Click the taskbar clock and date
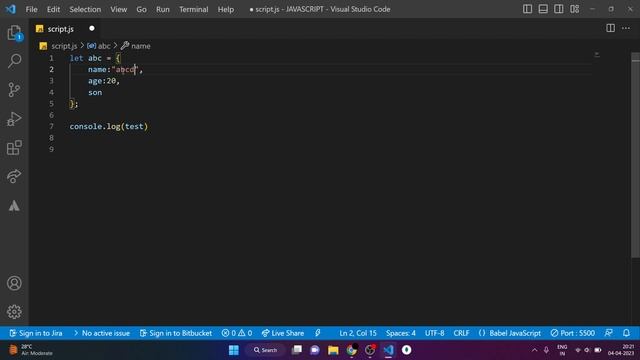 (x=621, y=350)
